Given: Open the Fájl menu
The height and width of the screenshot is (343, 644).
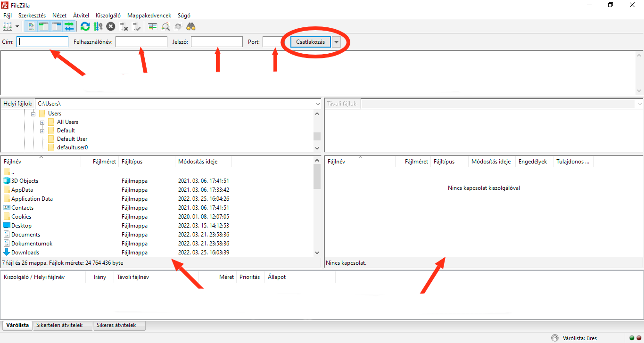Looking at the screenshot, I should point(8,16).
